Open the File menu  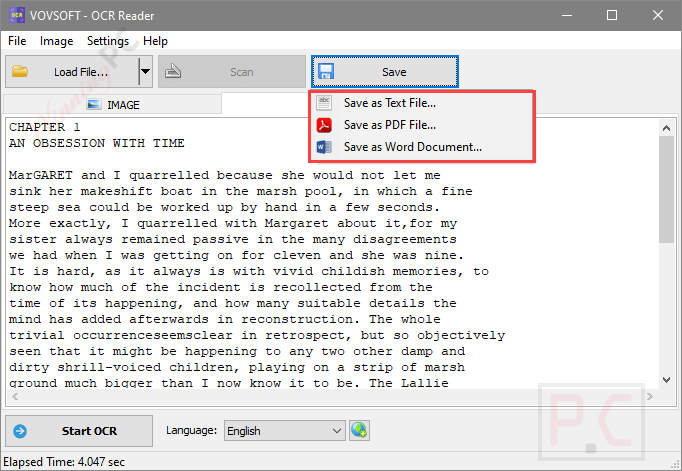17,41
